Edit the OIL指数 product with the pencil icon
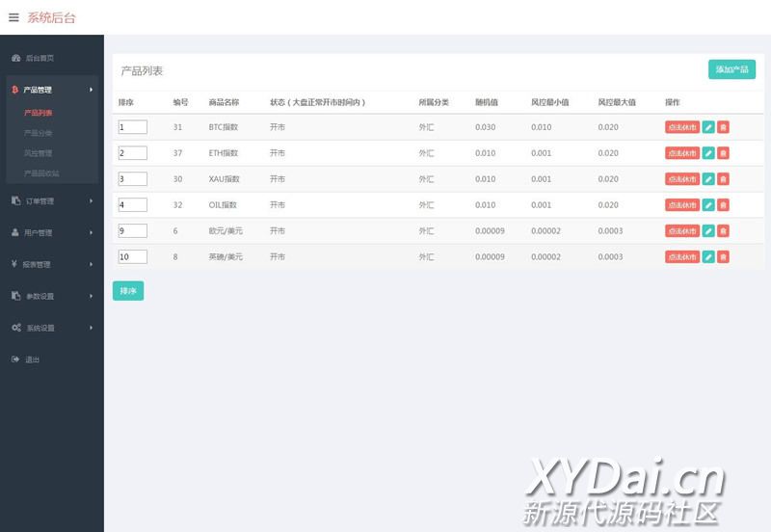 (x=708, y=204)
